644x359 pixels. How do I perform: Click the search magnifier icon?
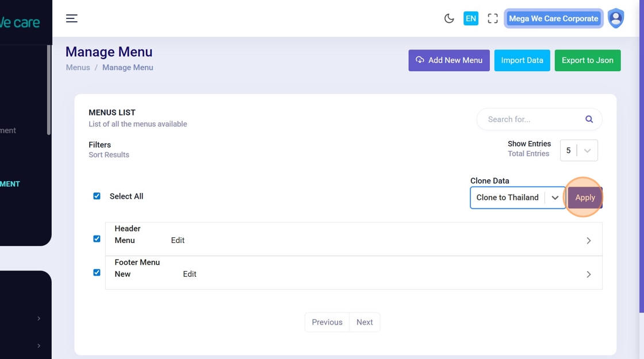(x=589, y=119)
